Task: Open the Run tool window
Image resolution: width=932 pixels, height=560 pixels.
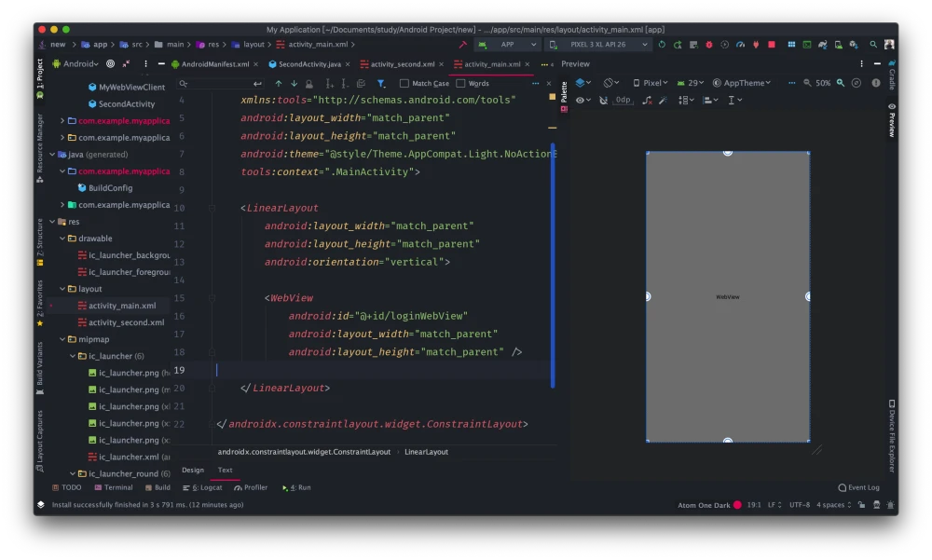Action: click(x=296, y=487)
